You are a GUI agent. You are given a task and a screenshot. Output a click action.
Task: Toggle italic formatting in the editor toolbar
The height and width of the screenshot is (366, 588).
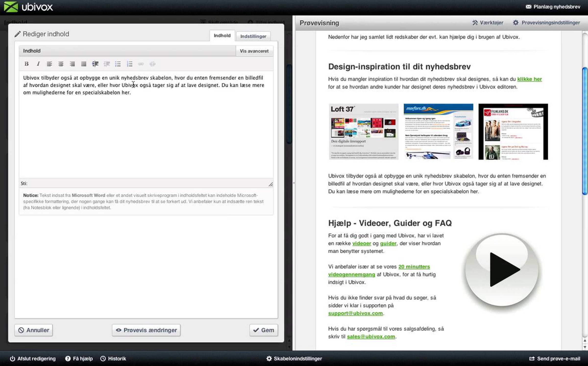pos(38,64)
